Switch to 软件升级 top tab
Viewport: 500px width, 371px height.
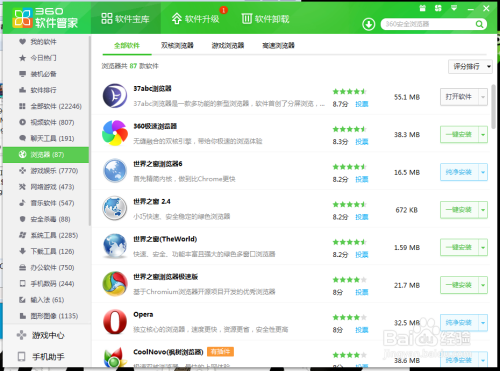pos(196,19)
